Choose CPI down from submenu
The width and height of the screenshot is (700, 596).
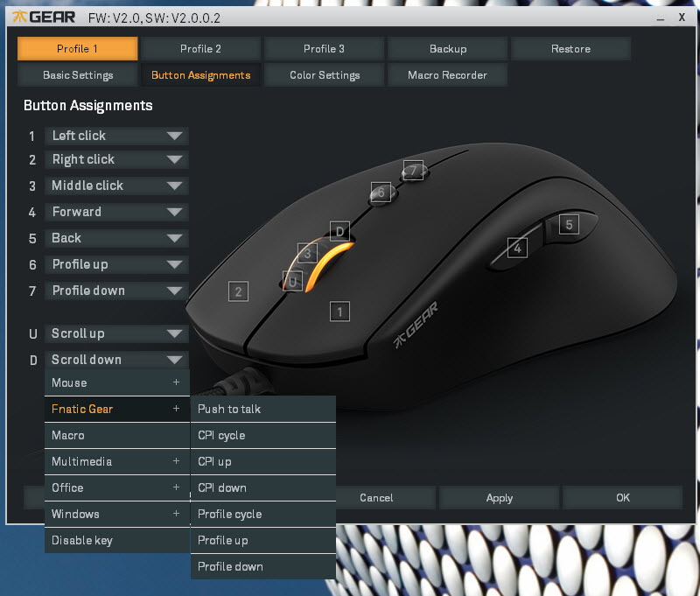tap(263, 487)
